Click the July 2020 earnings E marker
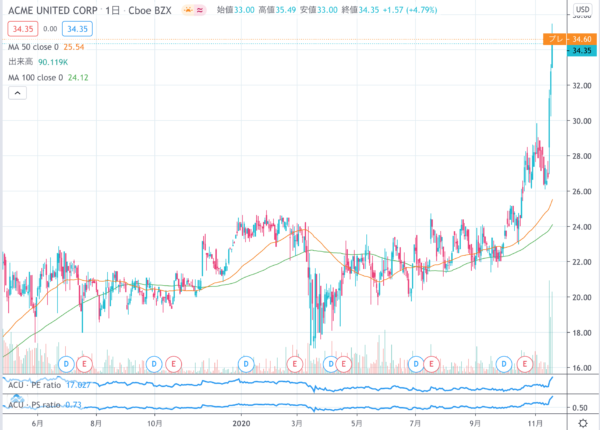This screenshot has height=430, width=600. [x=432, y=364]
